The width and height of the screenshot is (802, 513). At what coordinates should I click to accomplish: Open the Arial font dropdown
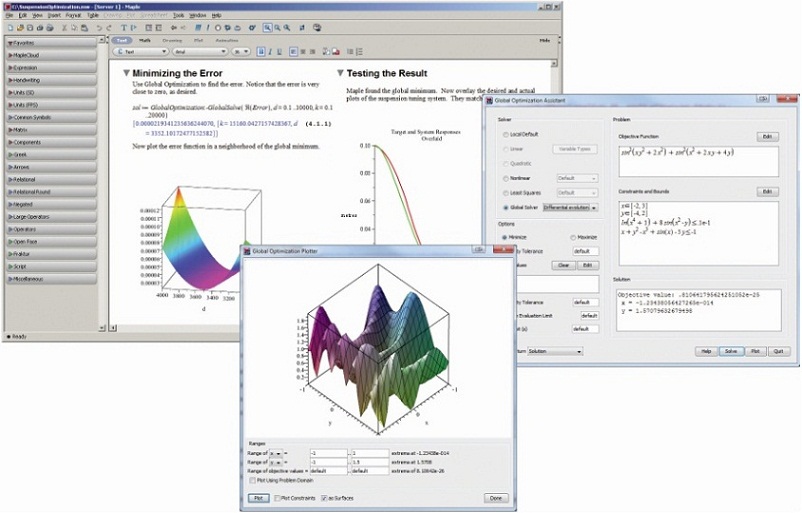(200, 52)
